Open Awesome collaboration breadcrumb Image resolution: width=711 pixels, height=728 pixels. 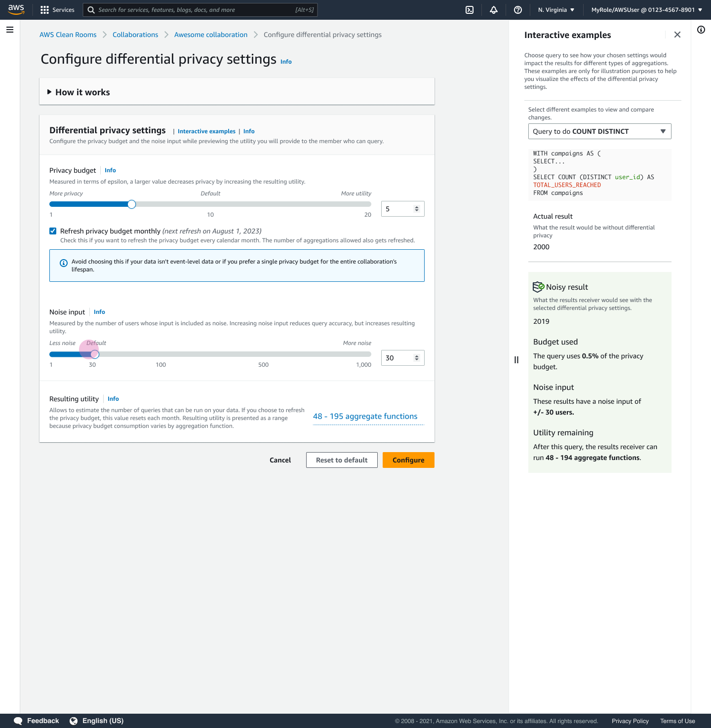click(211, 35)
